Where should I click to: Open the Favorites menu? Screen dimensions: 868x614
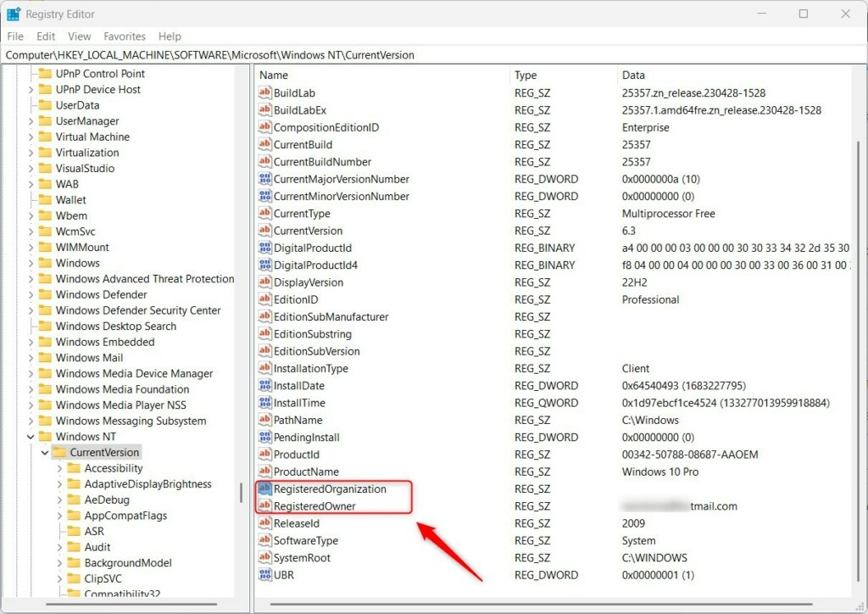click(x=125, y=36)
